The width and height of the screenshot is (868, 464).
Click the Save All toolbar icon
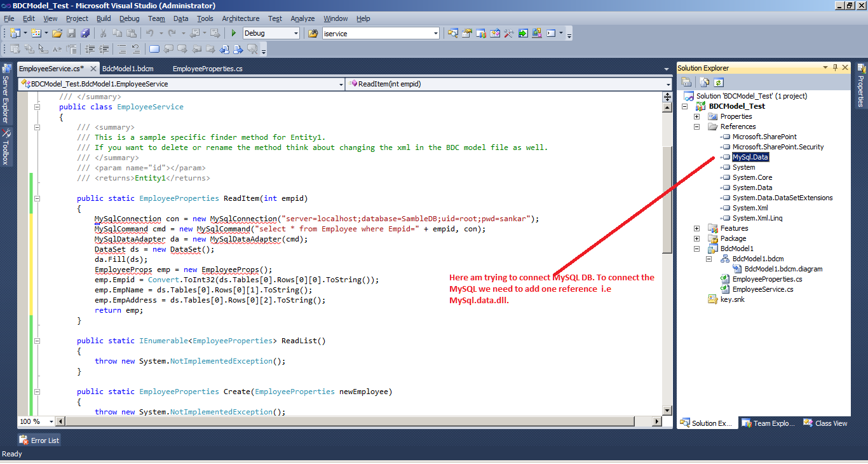(x=85, y=33)
